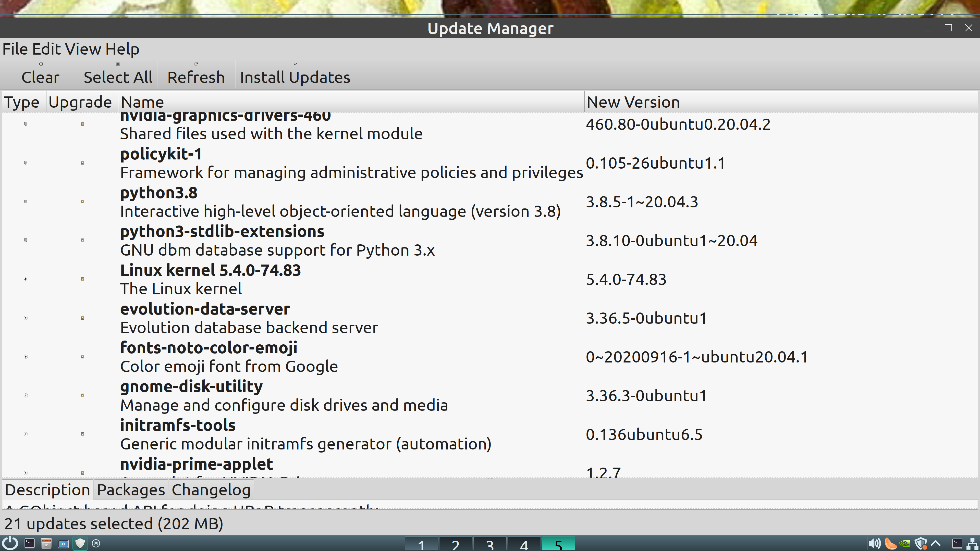The width and height of the screenshot is (980, 551).
Task: Switch to workspace 2
Action: click(455, 544)
